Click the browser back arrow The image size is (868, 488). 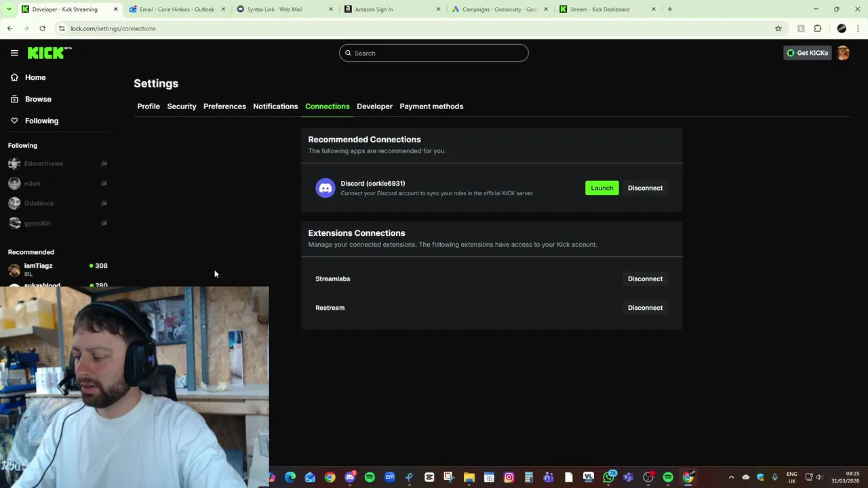[x=9, y=28]
